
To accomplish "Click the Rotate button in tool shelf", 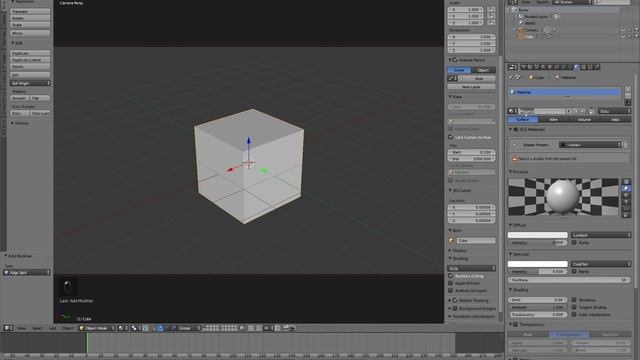I will [30, 18].
